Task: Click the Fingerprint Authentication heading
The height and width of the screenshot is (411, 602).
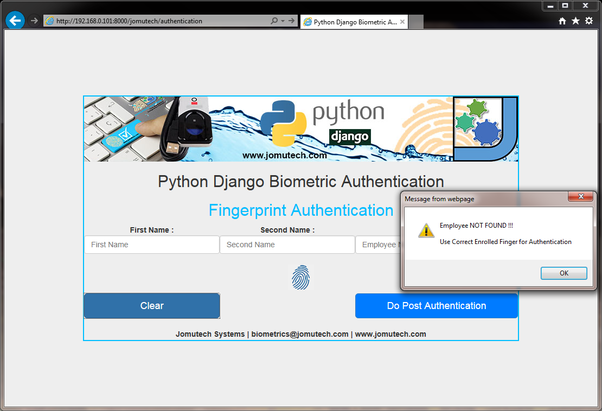Action: (x=301, y=210)
